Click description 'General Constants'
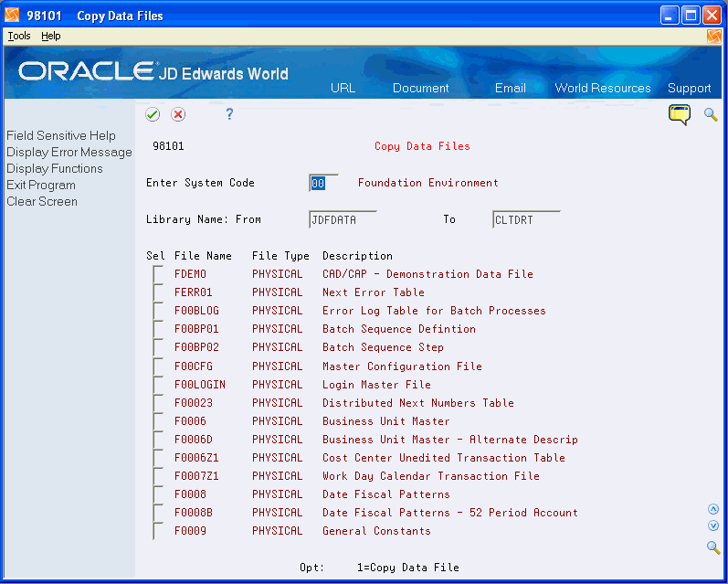Image resolution: width=728 pixels, height=584 pixels. pos(376,531)
